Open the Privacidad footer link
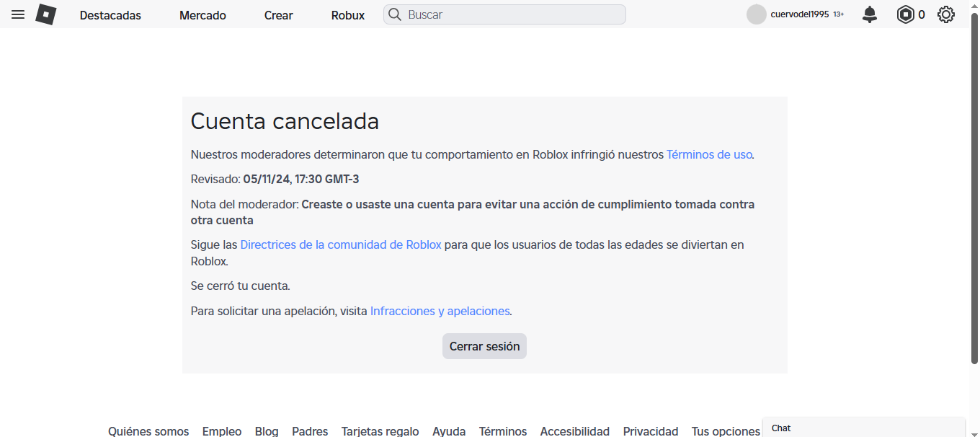The height and width of the screenshot is (437, 980). coord(651,431)
